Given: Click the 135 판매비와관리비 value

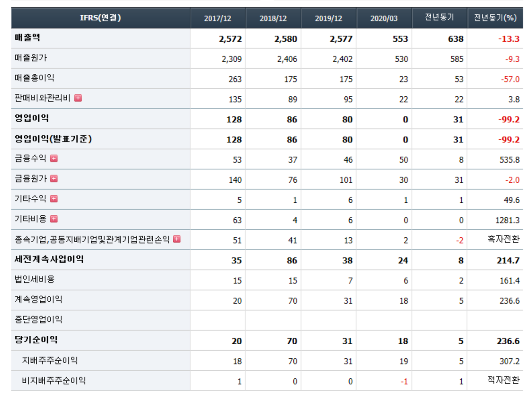Looking at the screenshot, I should pyautogui.click(x=235, y=100).
